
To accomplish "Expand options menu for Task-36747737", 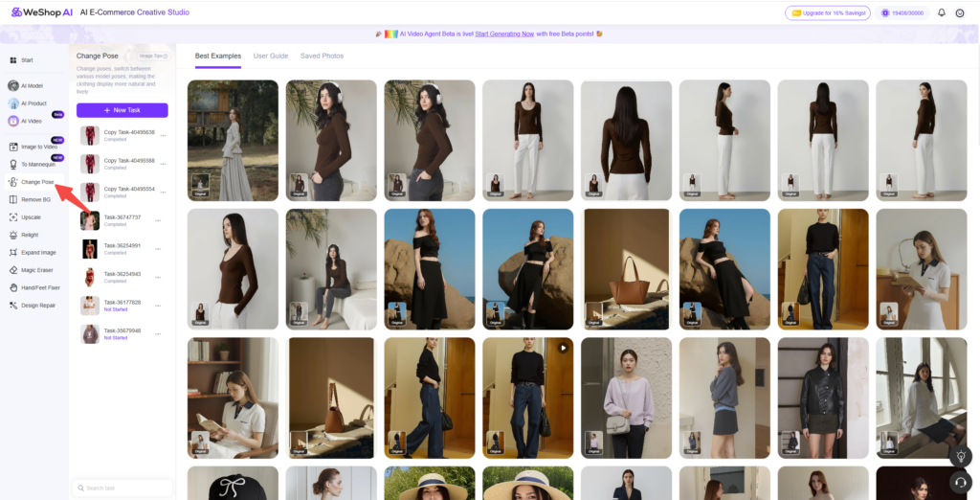I will (158, 221).
